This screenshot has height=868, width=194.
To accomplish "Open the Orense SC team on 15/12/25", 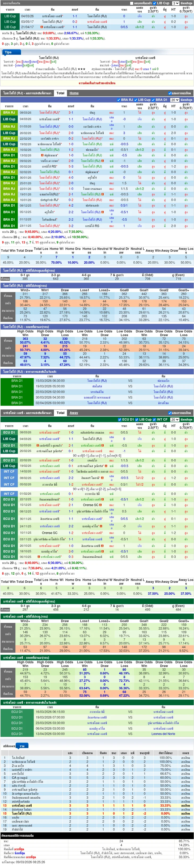I will [90, 505].
